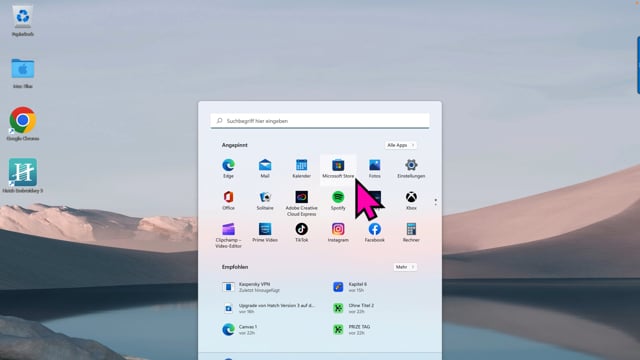Launch the pinned Facebook app
640x360 pixels.
point(374,233)
